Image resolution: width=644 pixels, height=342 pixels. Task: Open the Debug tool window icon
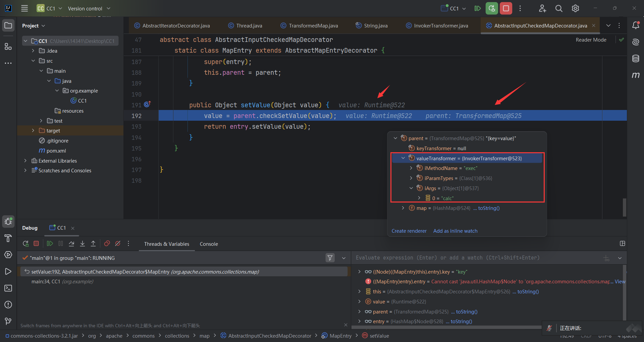point(8,221)
